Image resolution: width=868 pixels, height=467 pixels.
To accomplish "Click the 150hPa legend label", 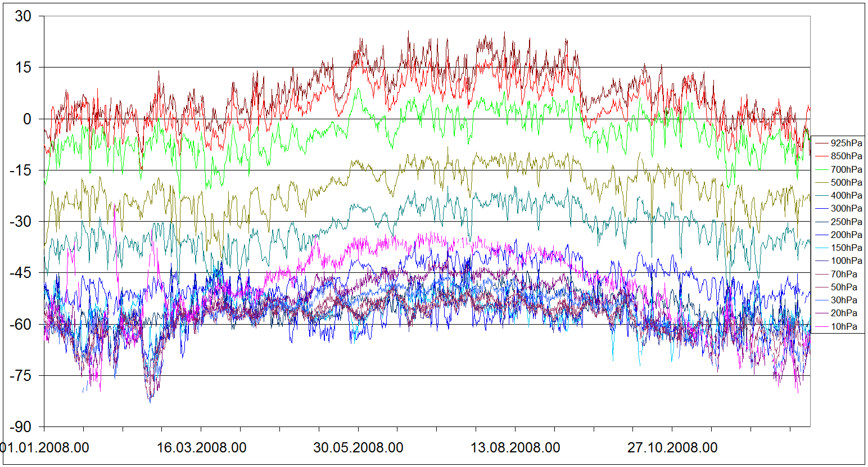I will point(846,248).
